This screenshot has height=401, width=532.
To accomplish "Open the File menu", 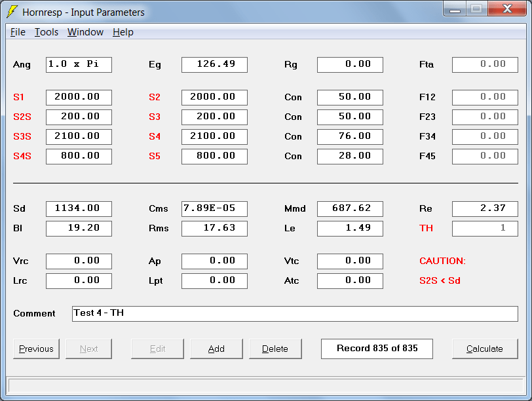I will coord(18,32).
